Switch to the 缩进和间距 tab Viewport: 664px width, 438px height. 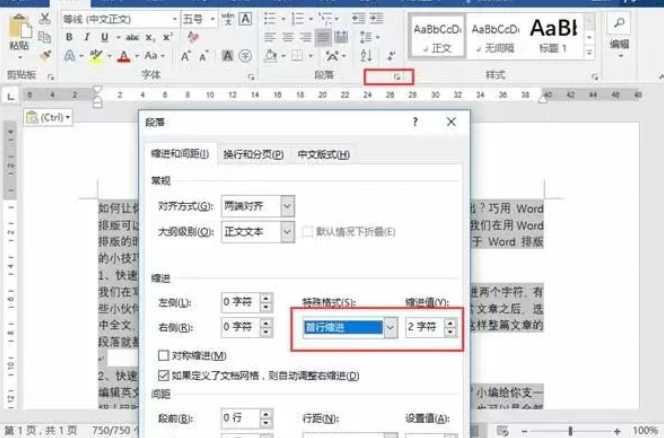[x=180, y=154]
